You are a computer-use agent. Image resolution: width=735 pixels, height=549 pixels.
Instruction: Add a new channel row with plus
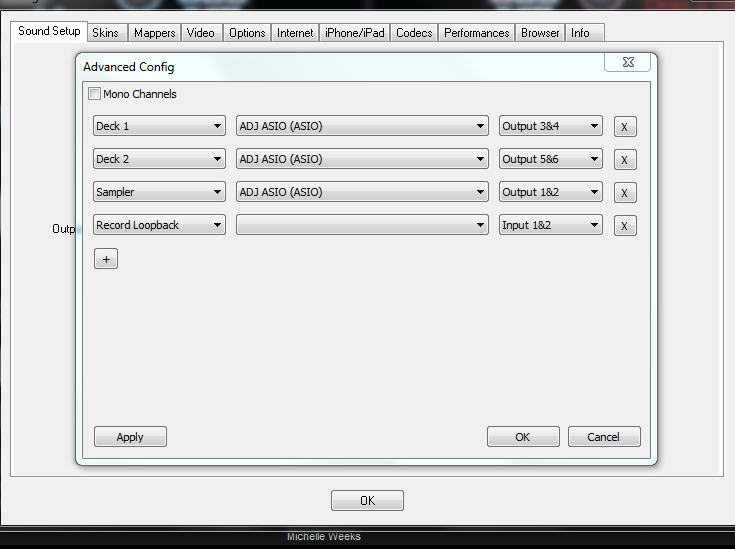[x=105, y=259]
